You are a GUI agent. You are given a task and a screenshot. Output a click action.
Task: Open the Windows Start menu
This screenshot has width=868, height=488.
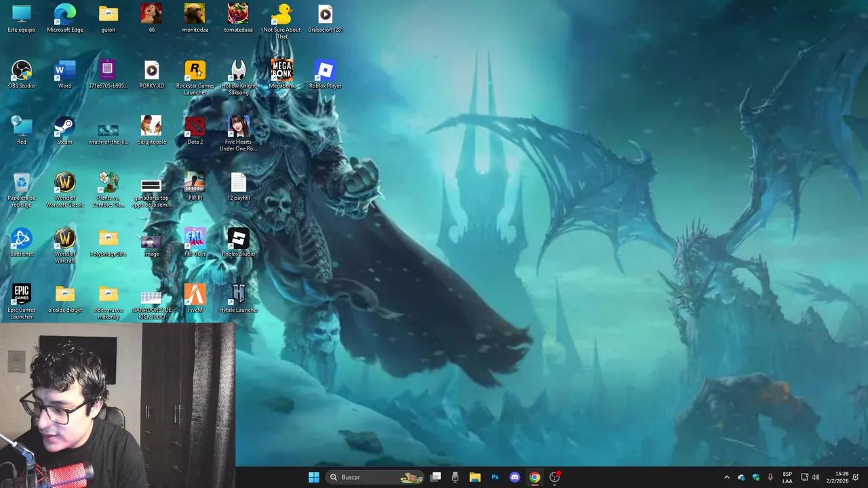click(x=314, y=477)
